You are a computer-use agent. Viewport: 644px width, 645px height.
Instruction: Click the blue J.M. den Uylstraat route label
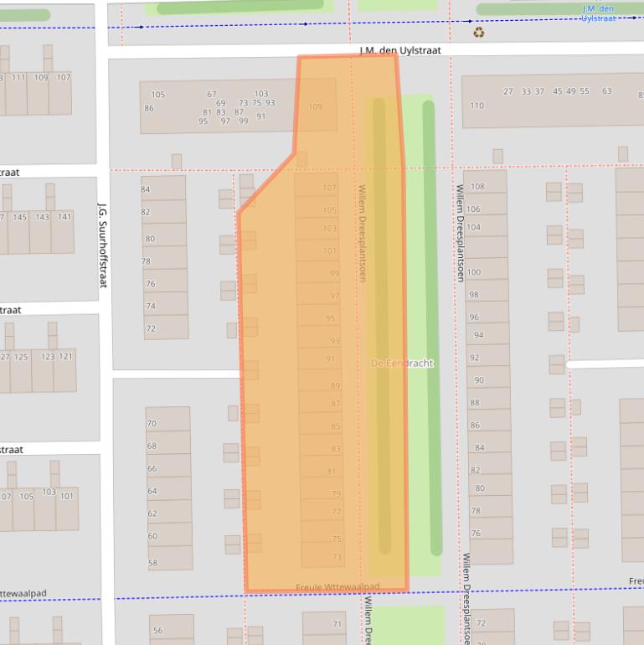599,13
